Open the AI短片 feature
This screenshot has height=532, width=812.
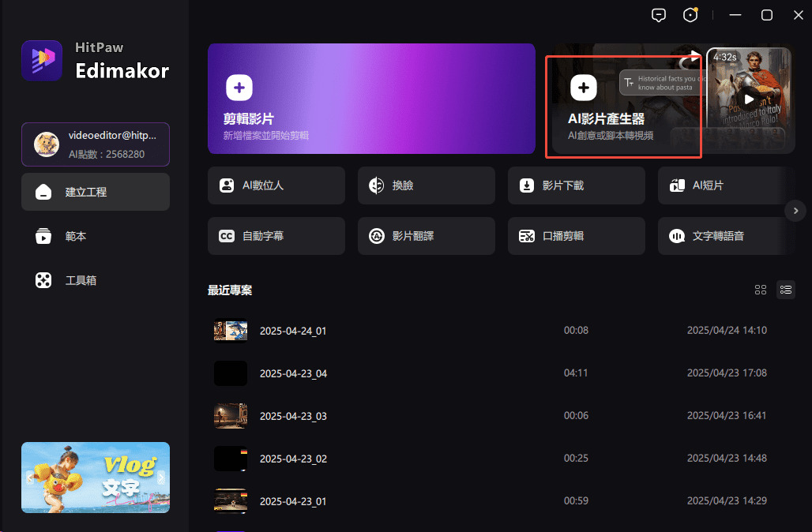pos(723,185)
